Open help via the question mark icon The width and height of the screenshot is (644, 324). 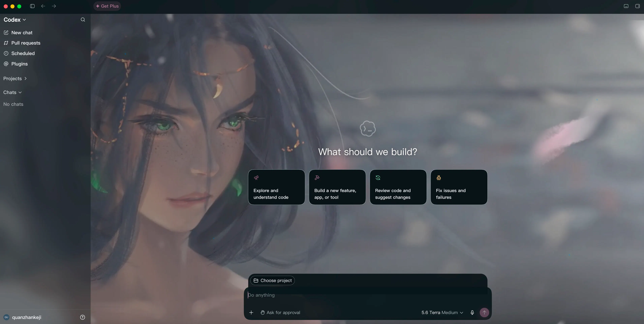pos(83,317)
